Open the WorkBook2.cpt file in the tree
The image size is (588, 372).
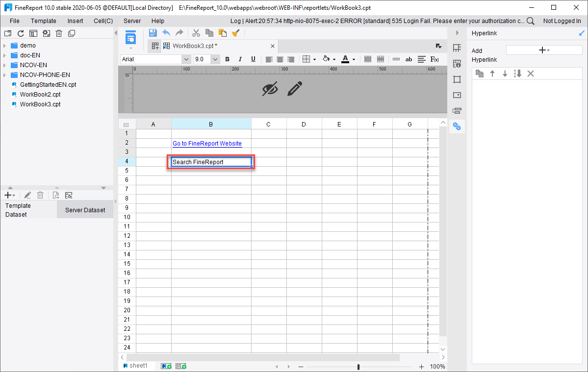38,94
